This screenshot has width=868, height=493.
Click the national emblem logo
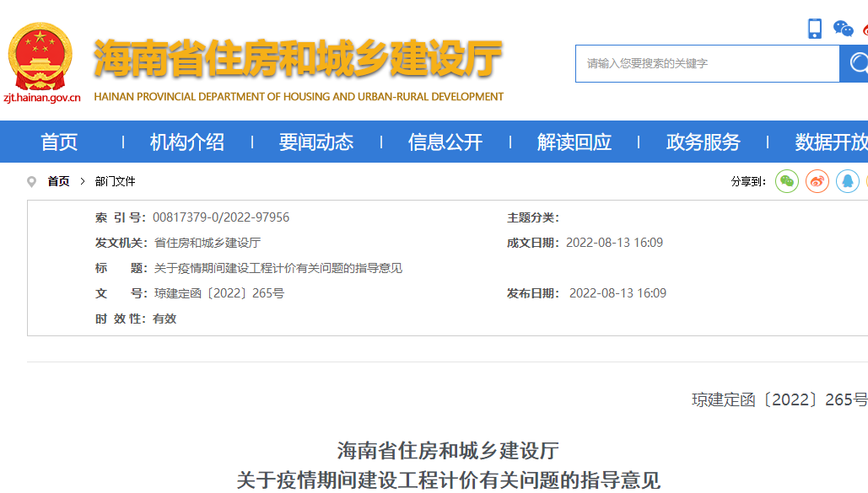[40, 57]
